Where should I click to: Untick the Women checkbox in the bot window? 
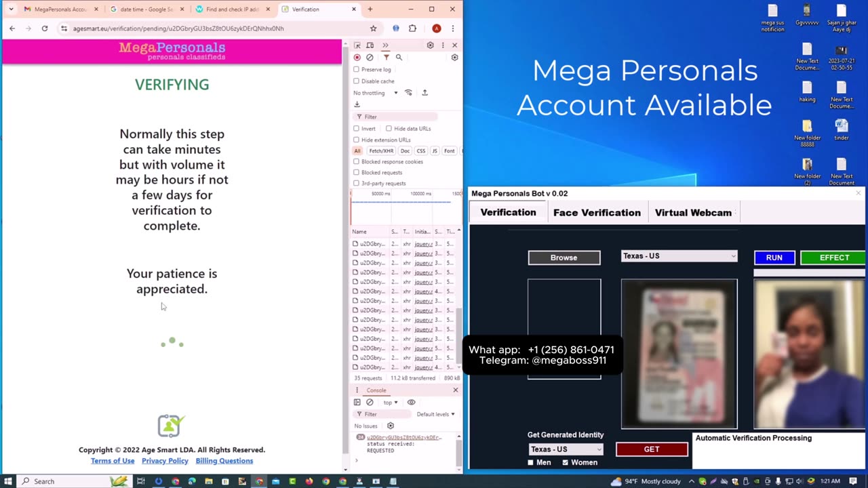pyautogui.click(x=565, y=462)
